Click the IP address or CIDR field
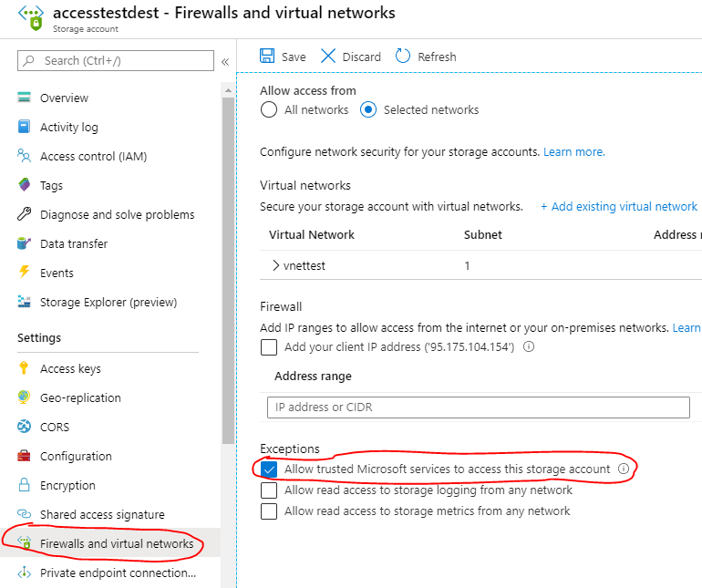702x588 pixels. click(478, 407)
